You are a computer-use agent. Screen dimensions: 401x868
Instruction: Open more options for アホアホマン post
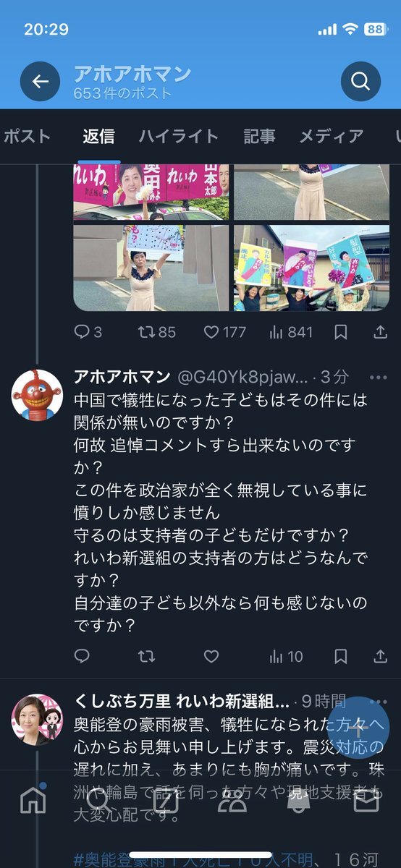(x=379, y=378)
